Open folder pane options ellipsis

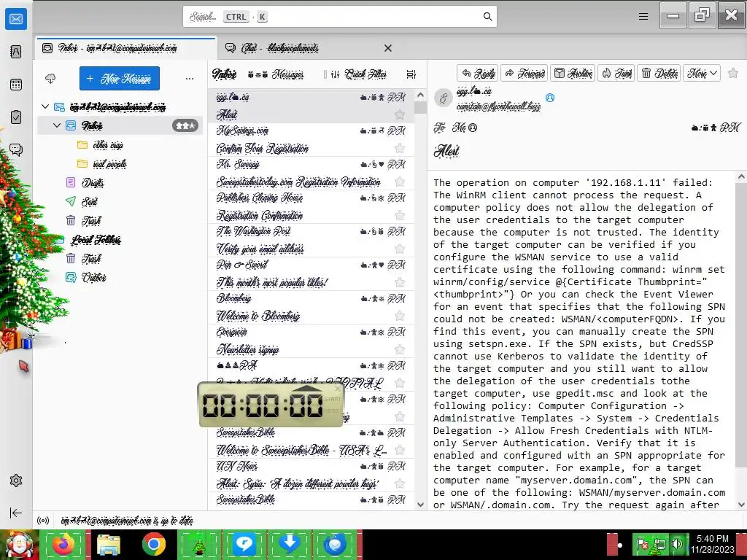click(190, 79)
